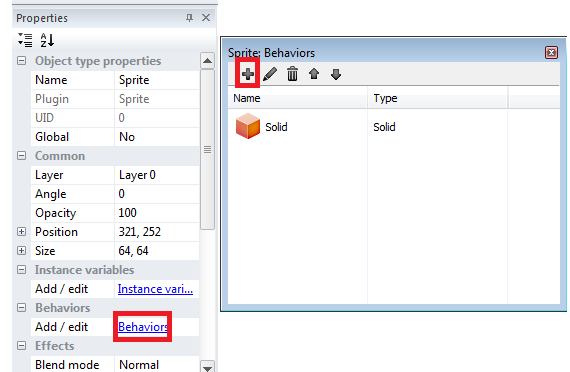Expand the Size property
570x372 pixels.
pyautogui.click(x=21, y=251)
